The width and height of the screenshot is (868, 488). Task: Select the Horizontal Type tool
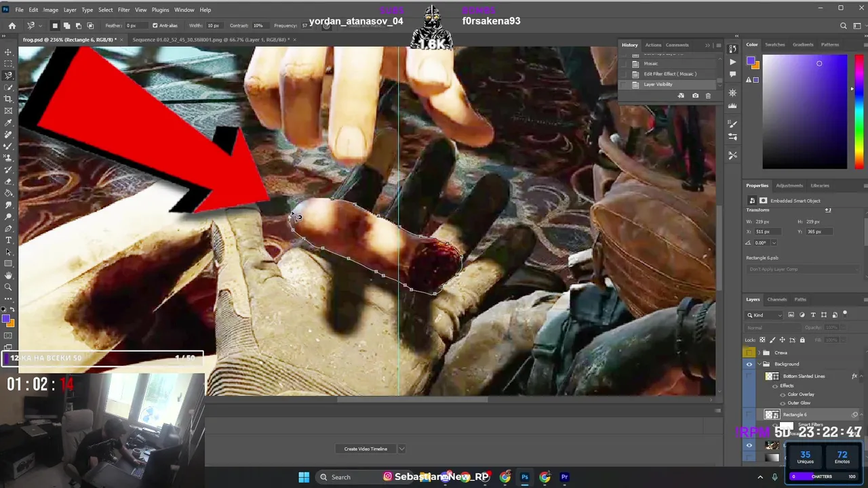pos(8,240)
